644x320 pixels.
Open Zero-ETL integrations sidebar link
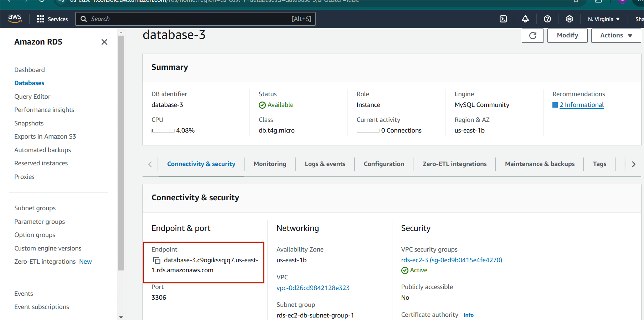pyautogui.click(x=45, y=262)
